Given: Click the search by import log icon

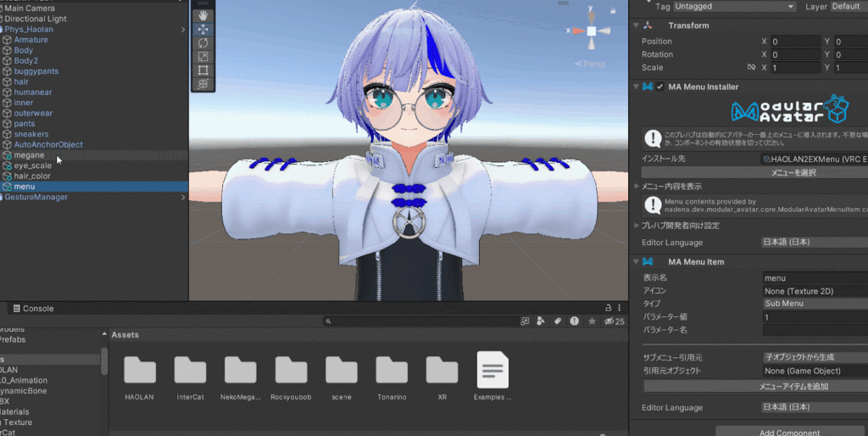Looking at the screenshot, I should click(x=575, y=321).
